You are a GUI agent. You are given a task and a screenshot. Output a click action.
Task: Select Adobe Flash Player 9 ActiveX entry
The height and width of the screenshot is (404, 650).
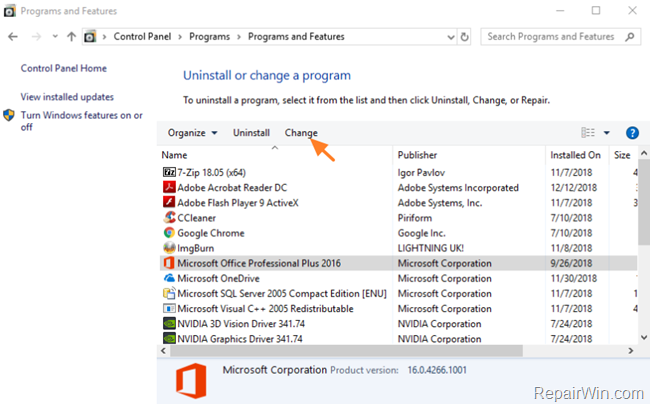(x=238, y=202)
